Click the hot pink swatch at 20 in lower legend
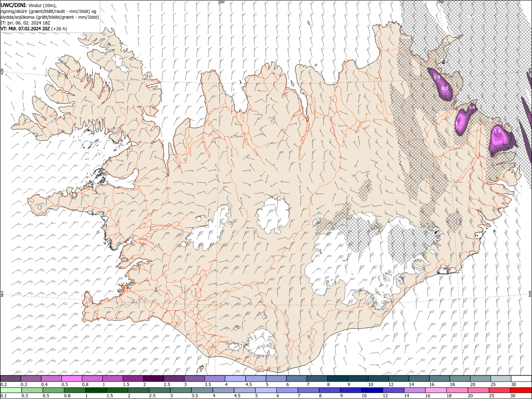The width and height of the screenshot is (532, 399). pyautogui.click(x=478, y=390)
